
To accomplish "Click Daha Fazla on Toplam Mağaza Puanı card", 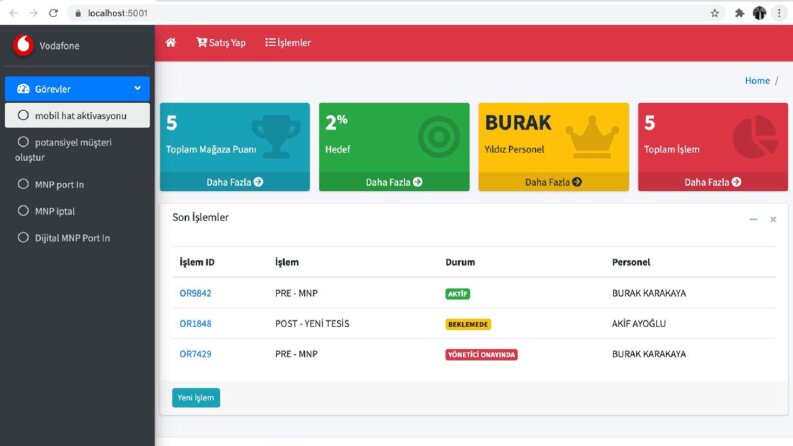I will click(235, 182).
